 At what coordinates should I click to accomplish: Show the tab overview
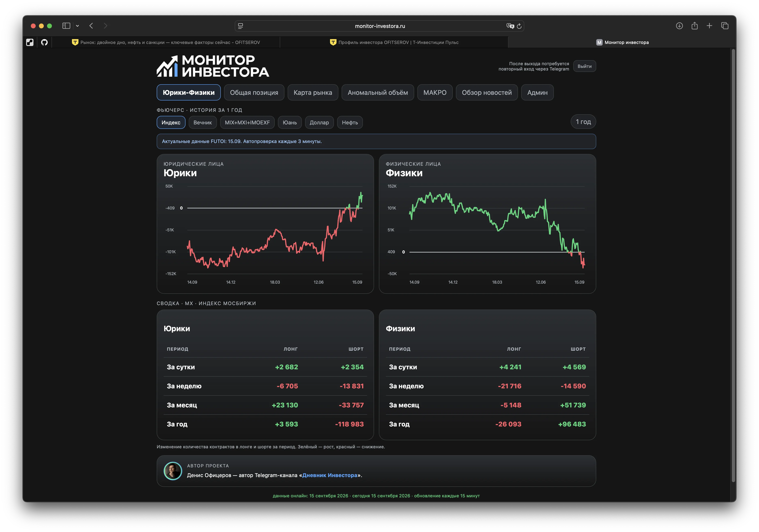[725, 26]
